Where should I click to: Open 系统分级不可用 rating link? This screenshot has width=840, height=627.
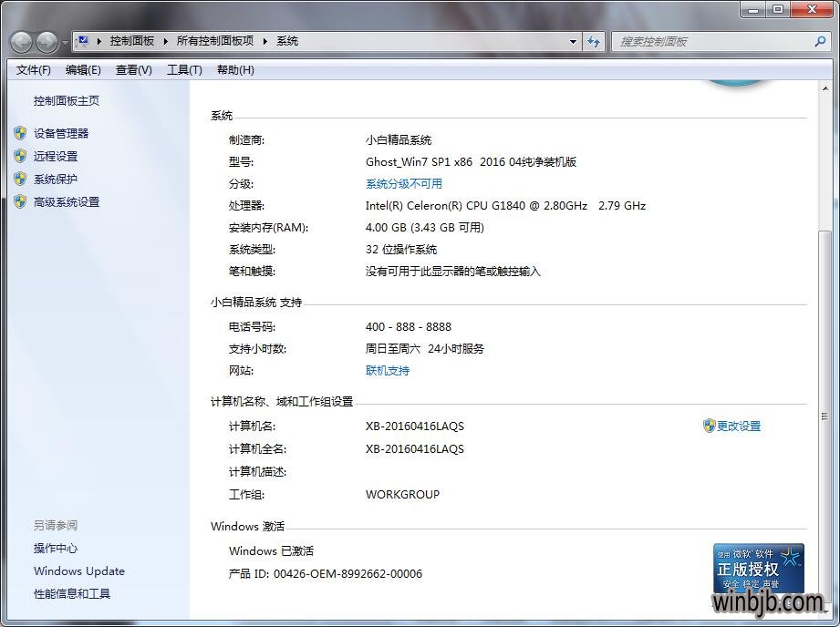(x=404, y=184)
